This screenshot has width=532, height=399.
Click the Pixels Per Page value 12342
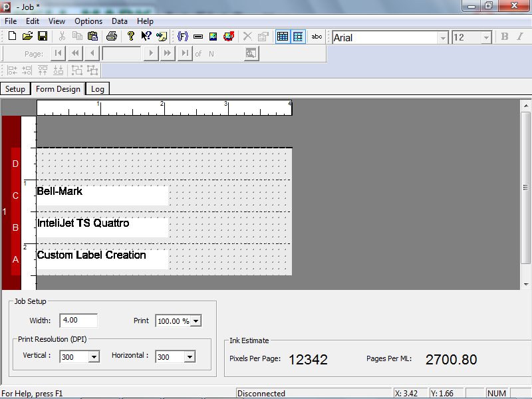(308, 360)
